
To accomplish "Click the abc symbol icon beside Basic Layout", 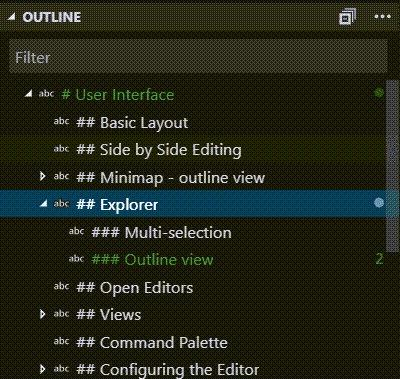I will pyautogui.click(x=61, y=121).
